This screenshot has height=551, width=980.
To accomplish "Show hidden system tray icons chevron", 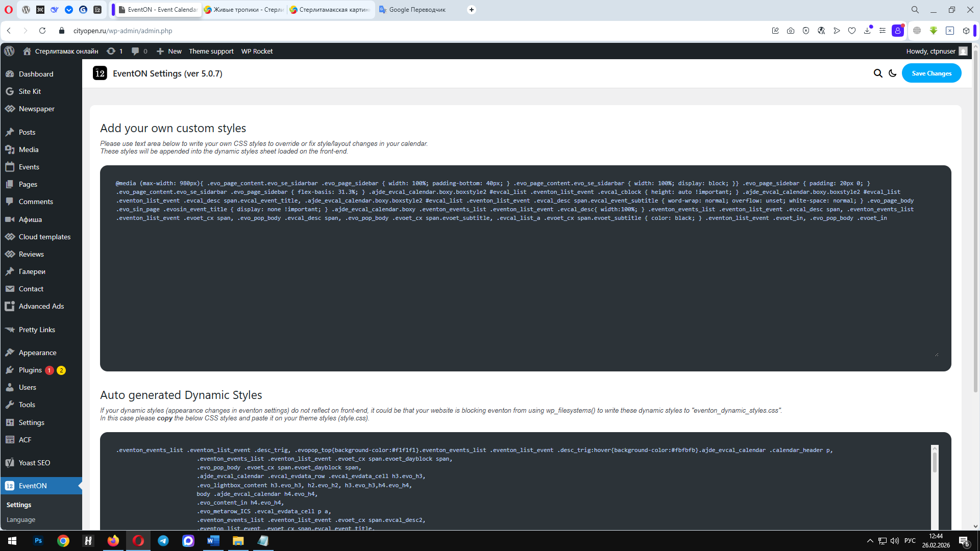I will coord(870,541).
